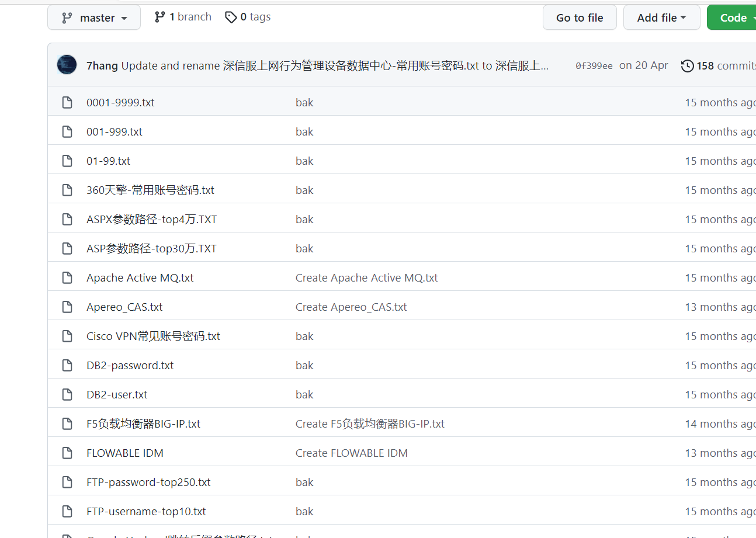The height and width of the screenshot is (538, 756).
Task: Click the 7hang user avatar
Action: pyautogui.click(x=67, y=65)
